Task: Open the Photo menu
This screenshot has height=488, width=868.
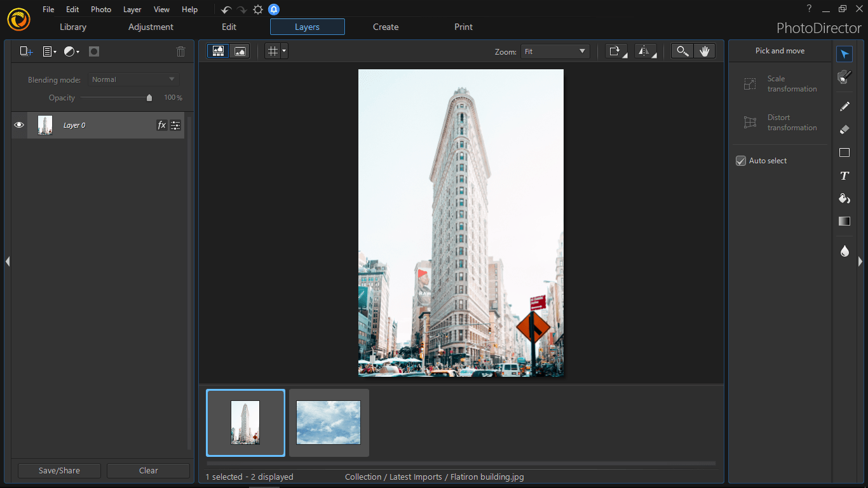Action: 101,10
